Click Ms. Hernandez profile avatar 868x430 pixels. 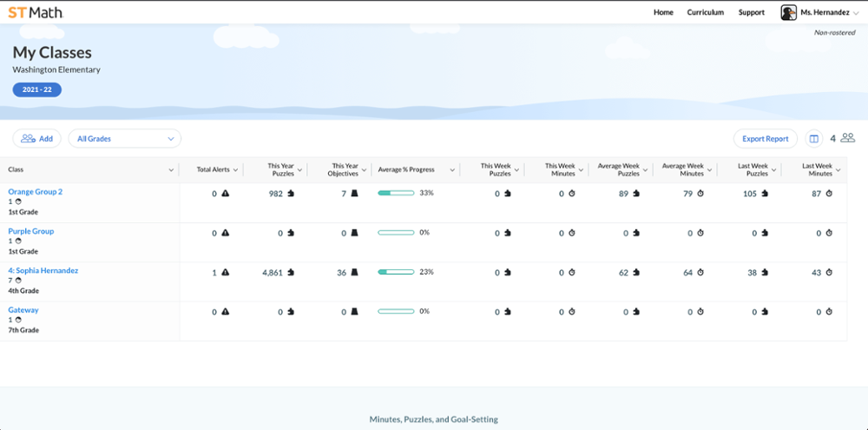tap(788, 12)
